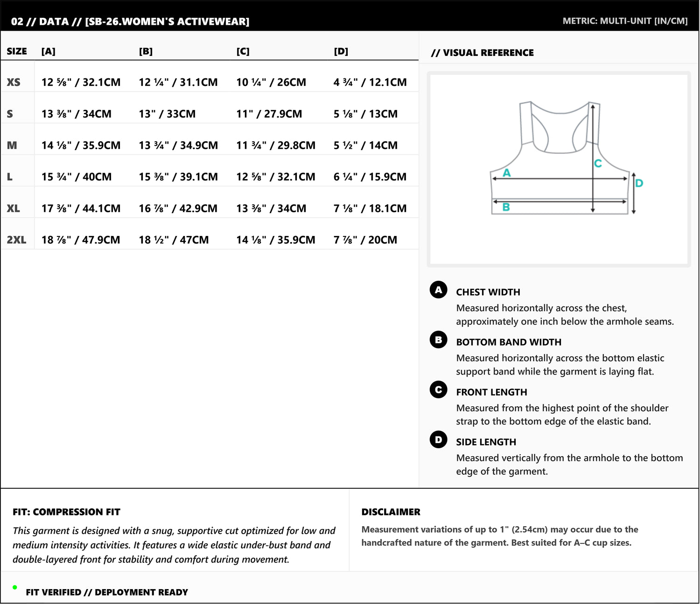Click the cell 13 ⅜" / 34CM in S row

[x=77, y=114]
